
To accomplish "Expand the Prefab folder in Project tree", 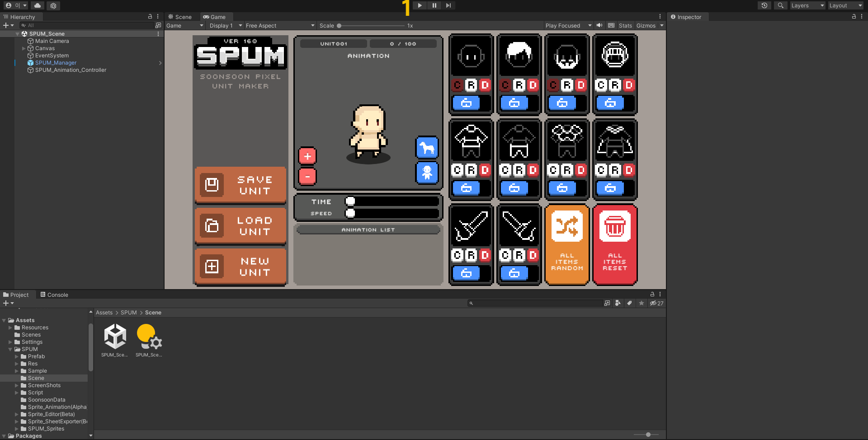I will [17, 356].
